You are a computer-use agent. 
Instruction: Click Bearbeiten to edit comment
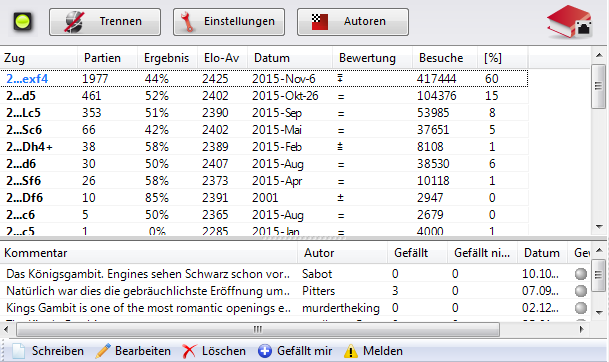[x=133, y=351]
